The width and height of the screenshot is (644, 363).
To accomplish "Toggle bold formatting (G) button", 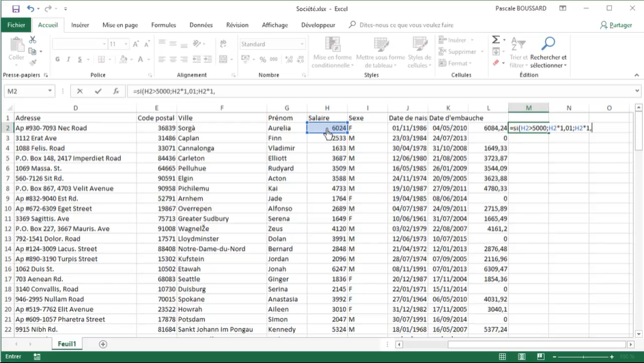I will point(57,59).
